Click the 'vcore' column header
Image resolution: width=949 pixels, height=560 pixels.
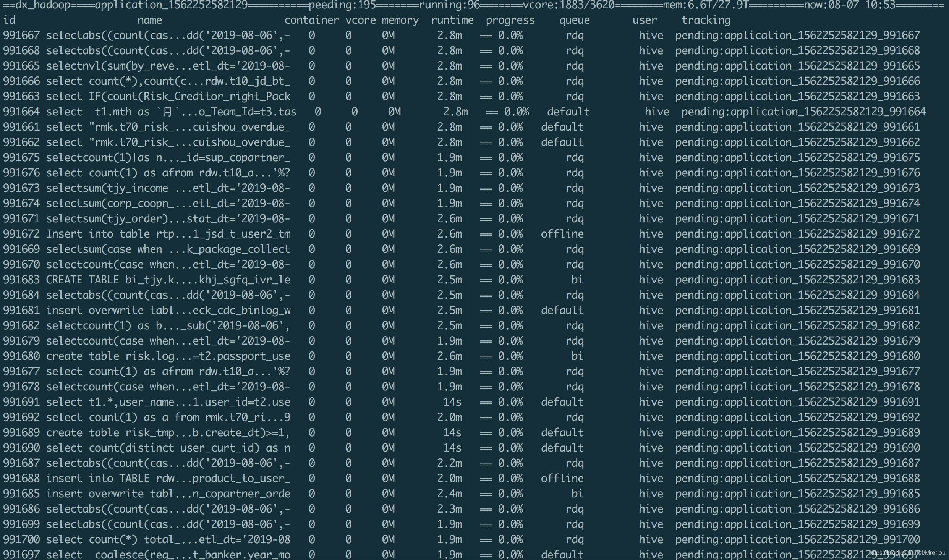[361, 20]
